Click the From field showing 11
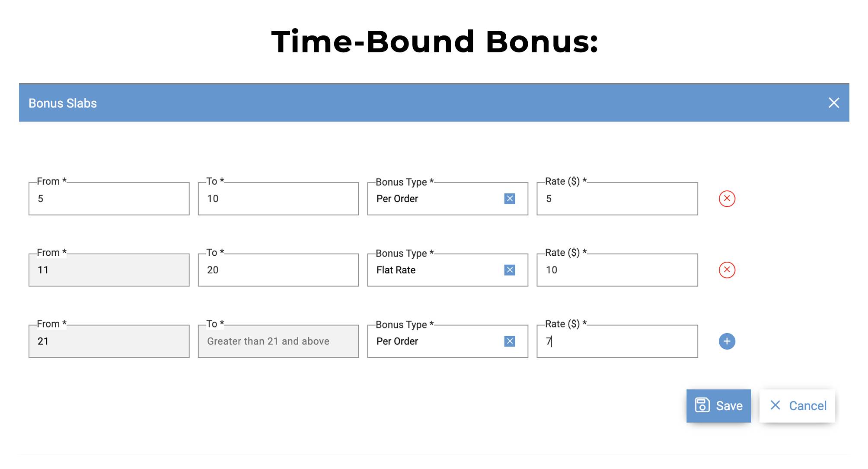 109,270
